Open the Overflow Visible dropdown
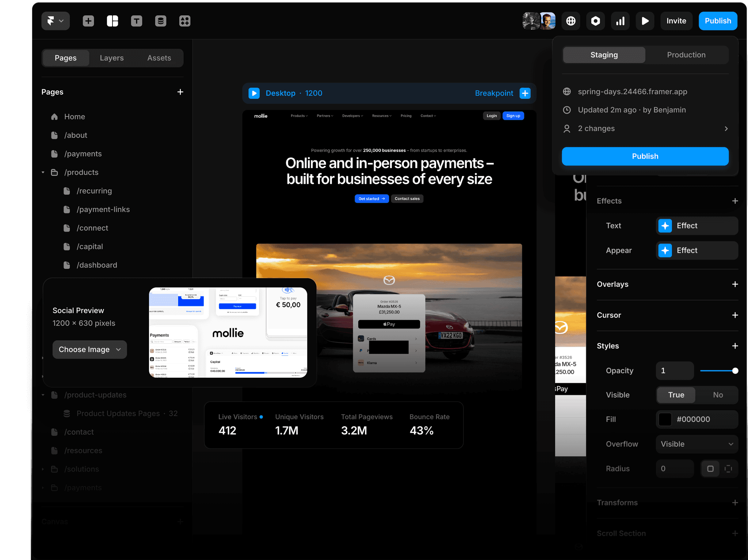 pos(697,444)
